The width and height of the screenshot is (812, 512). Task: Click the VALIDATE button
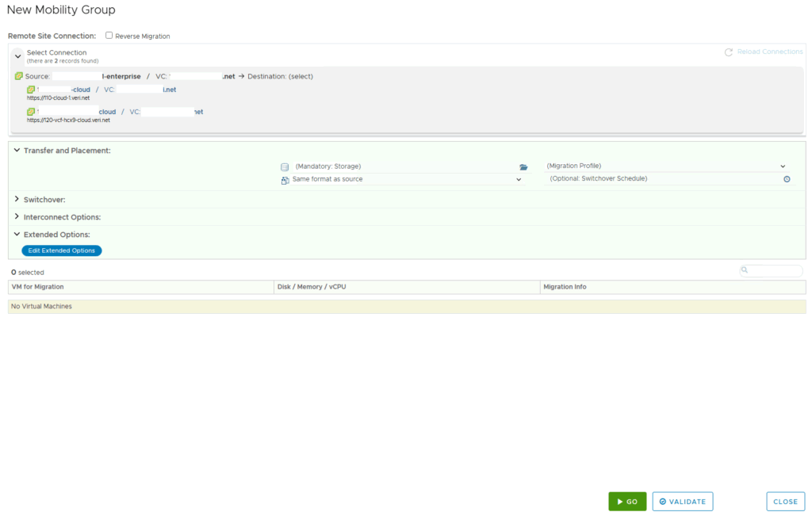[x=682, y=502]
